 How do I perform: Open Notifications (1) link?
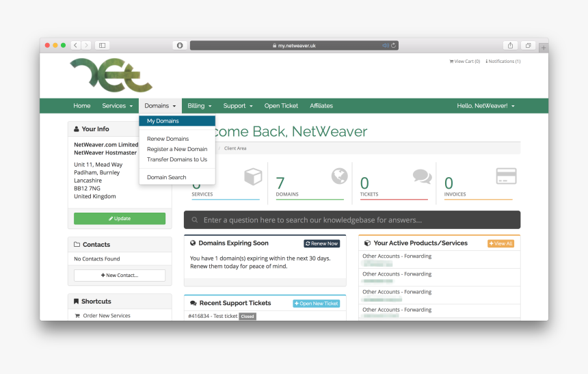coord(503,61)
